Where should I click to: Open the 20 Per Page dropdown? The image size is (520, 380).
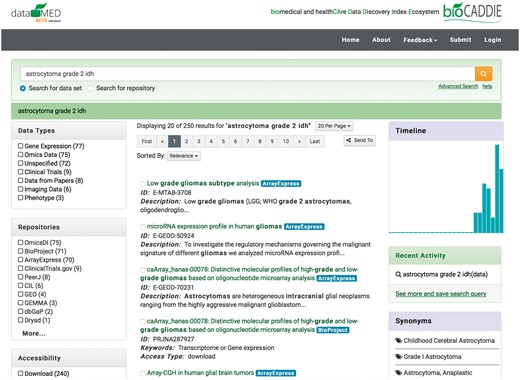[x=334, y=126]
